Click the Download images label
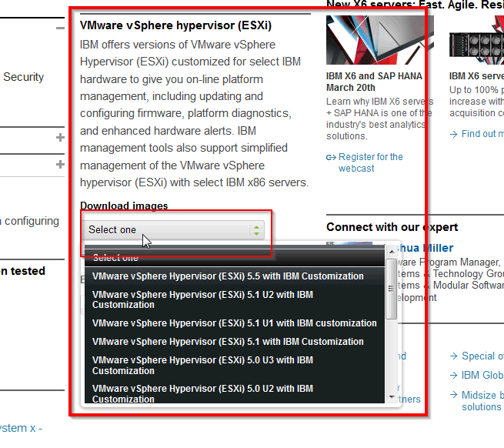Viewport: 504px width, 448px height. [124, 206]
